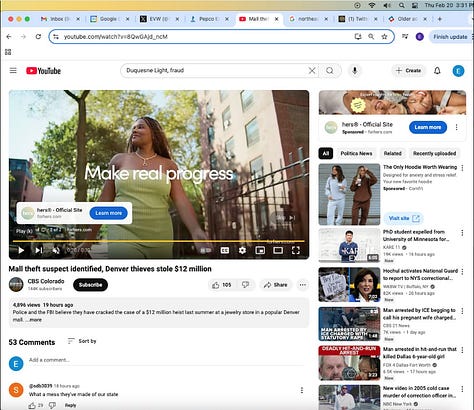This screenshot has width=474, height=410.
Task: Like the video with thumbs up
Action: 221,285
